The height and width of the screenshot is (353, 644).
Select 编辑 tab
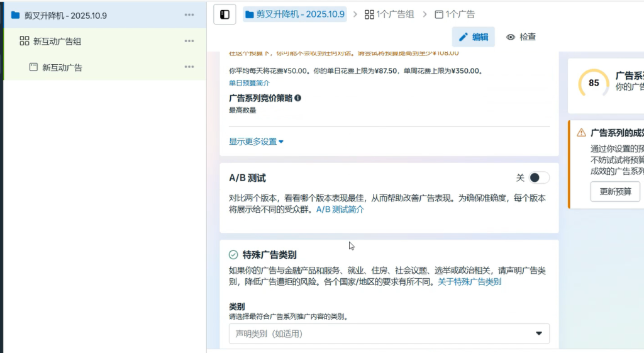click(x=474, y=37)
